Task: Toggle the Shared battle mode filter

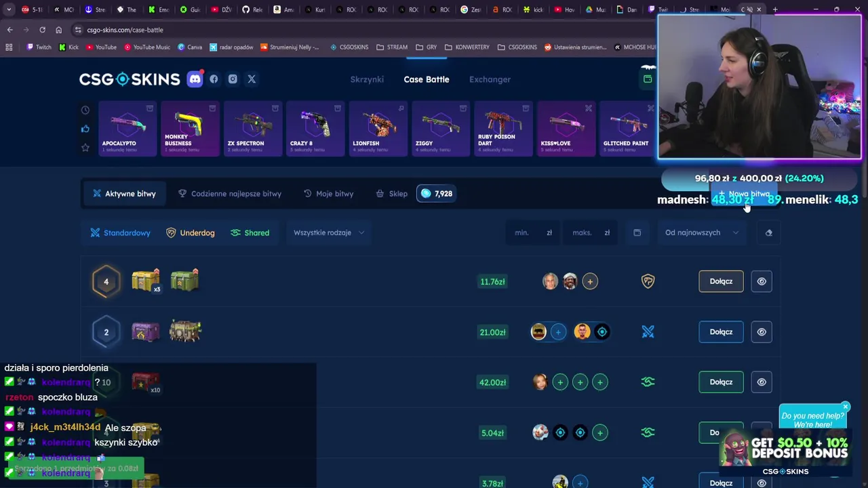Action: (250, 232)
